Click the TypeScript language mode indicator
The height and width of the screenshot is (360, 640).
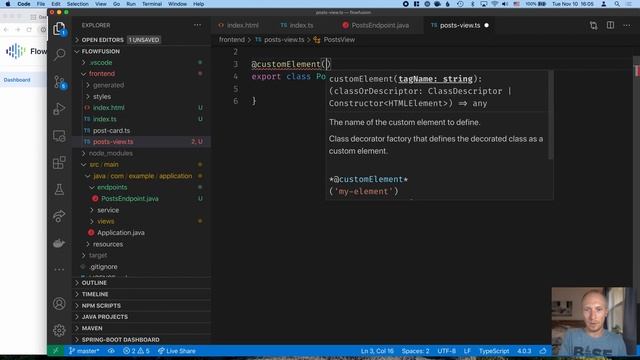(x=494, y=351)
